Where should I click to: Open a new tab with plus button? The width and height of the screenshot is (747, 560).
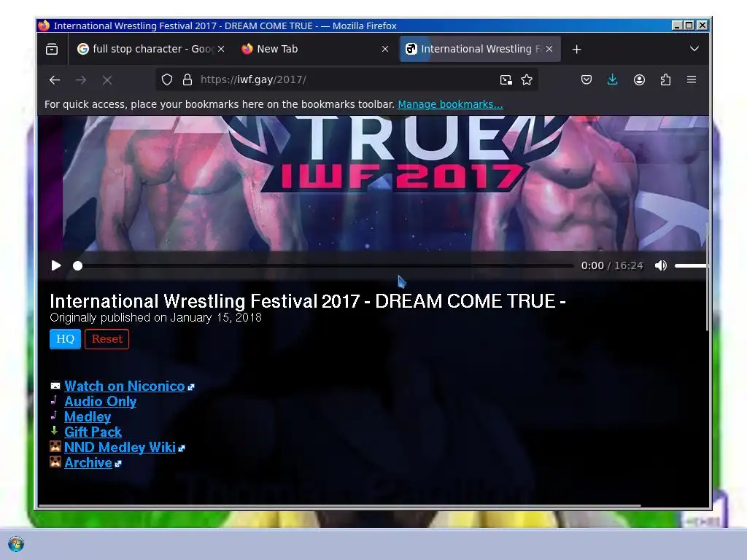coord(576,49)
